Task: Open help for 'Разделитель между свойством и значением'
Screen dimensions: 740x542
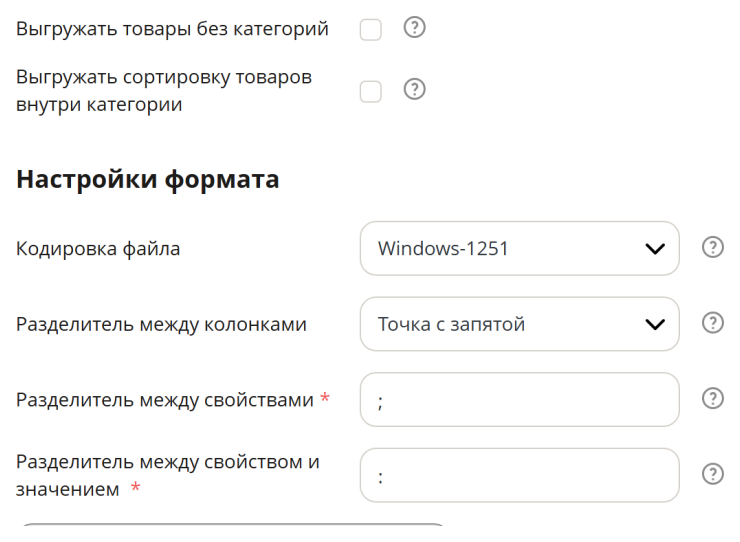Action: click(x=713, y=474)
